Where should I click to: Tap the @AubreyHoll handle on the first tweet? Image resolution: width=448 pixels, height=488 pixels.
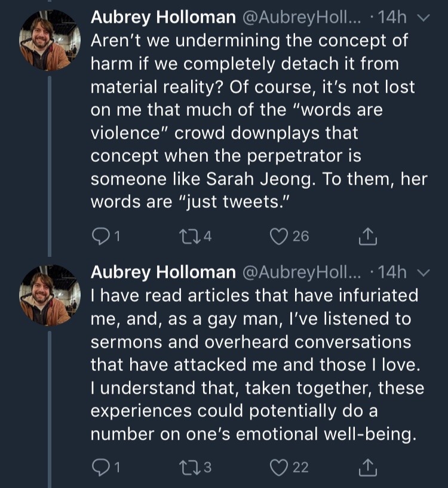301,17
